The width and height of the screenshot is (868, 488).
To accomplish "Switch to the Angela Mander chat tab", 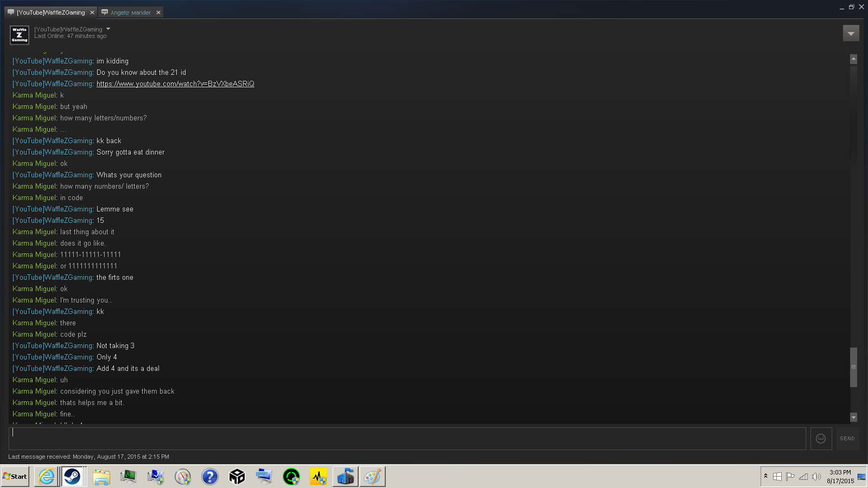I will pyautogui.click(x=131, y=12).
